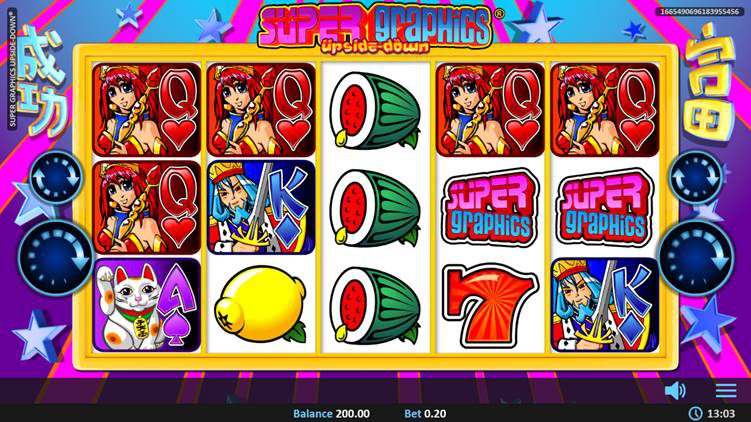Select the red 7 symbol on reel four
This screenshot has width=751, height=422.
click(489, 305)
